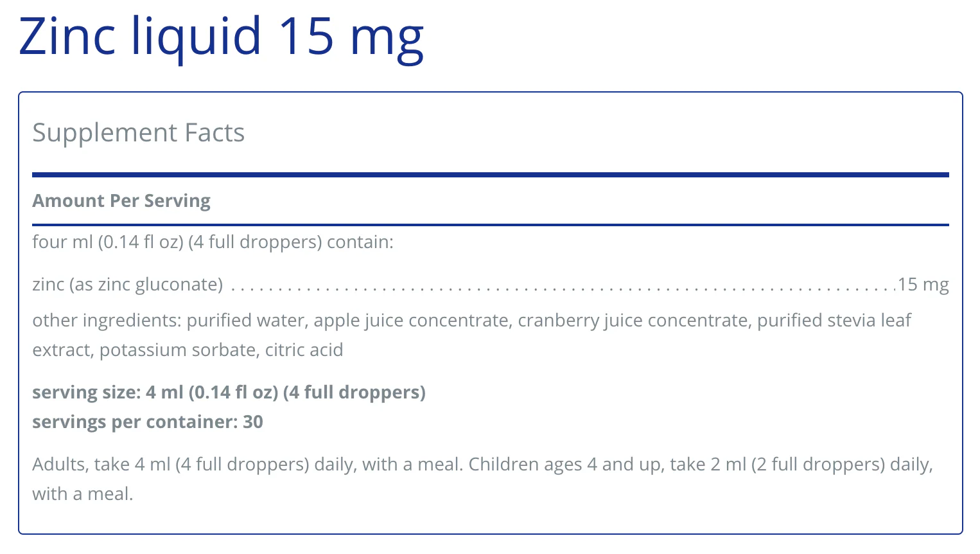Screen dimensions: 980x554
Task: Click the '15 mg' amount value
Action: tap(923, 285)
